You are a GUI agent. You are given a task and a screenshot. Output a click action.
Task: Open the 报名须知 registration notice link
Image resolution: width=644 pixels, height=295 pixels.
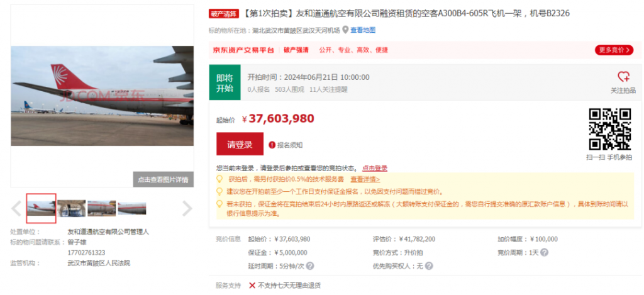coord(290,145)
